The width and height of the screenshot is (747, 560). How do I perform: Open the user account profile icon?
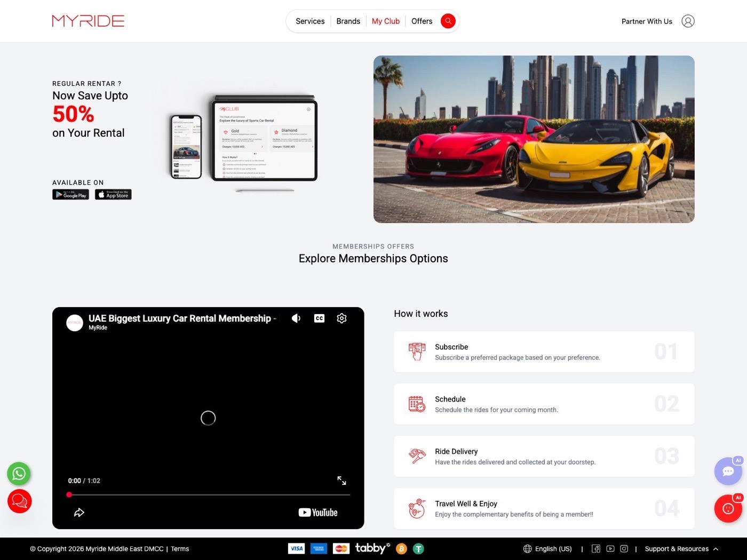coord(688,21)
